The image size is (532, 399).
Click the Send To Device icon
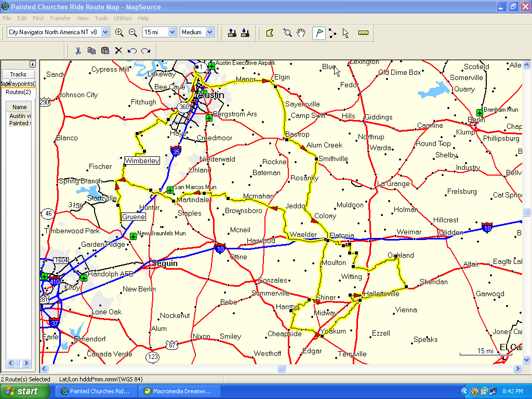[x=232, y=33]
